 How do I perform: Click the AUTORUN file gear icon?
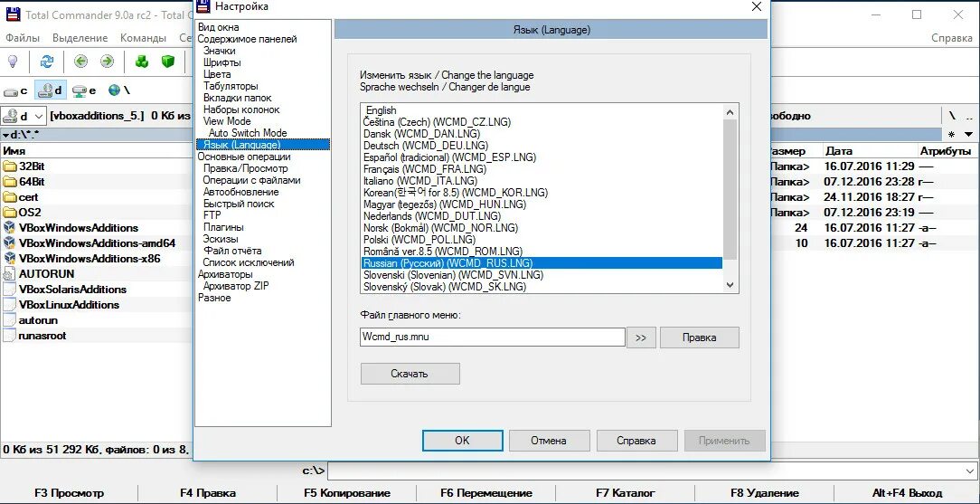point(9,274)
